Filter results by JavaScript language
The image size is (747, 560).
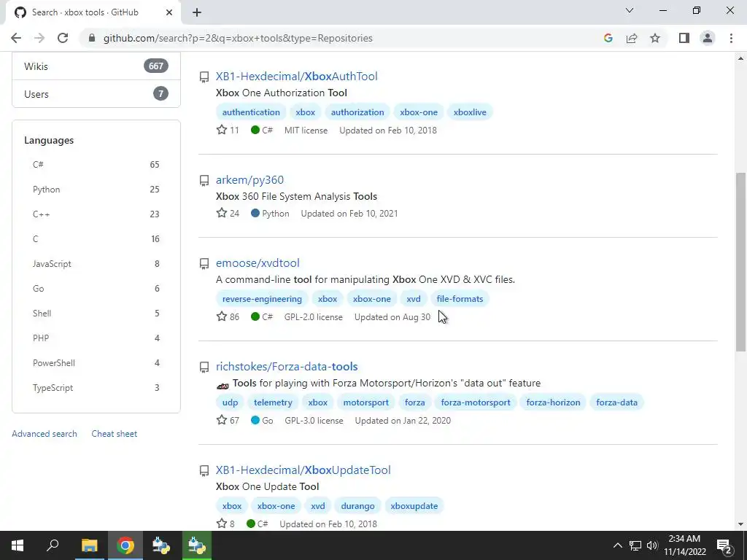[96, 263]
